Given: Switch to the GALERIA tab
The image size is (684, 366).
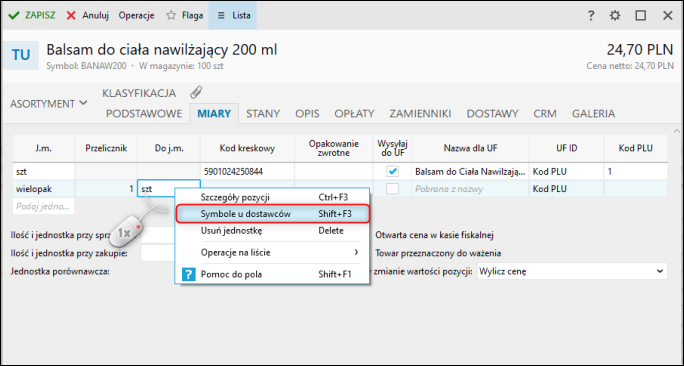Looking at the screenshot, I should pyautogui.click(x=593, y=114).
